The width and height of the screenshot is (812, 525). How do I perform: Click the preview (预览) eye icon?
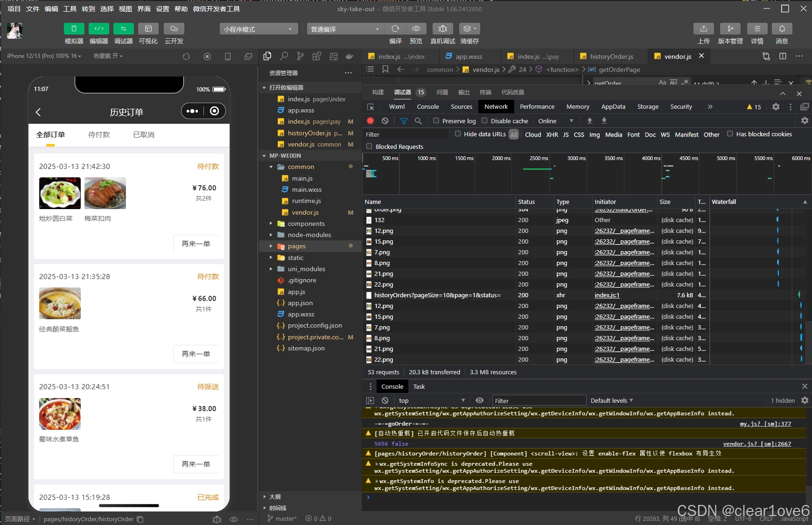point(416,29)
